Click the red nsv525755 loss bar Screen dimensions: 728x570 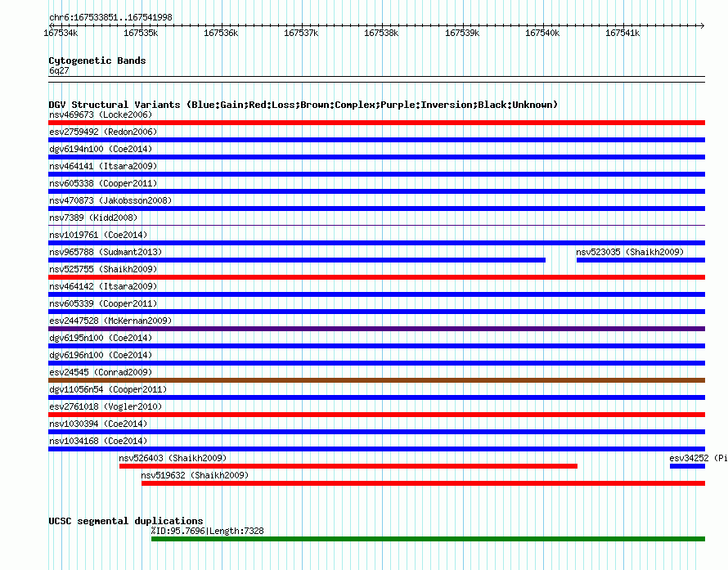376,277
